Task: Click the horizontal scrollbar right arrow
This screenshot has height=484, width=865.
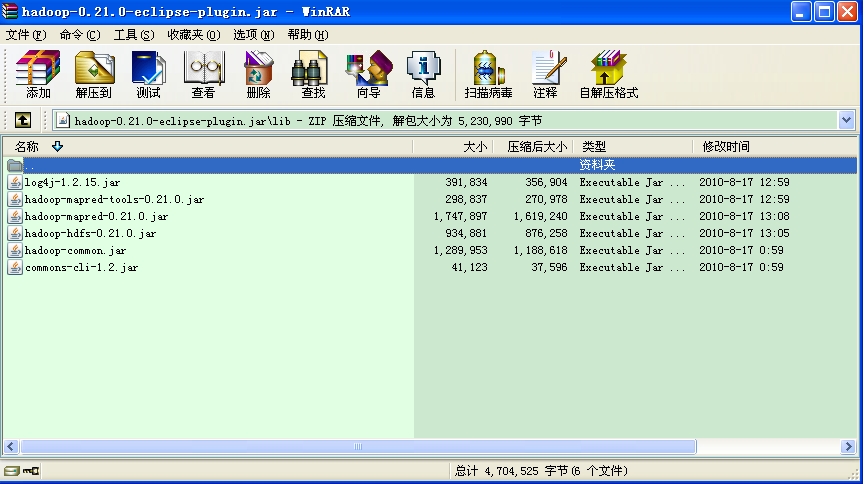Action: [848, 446]
